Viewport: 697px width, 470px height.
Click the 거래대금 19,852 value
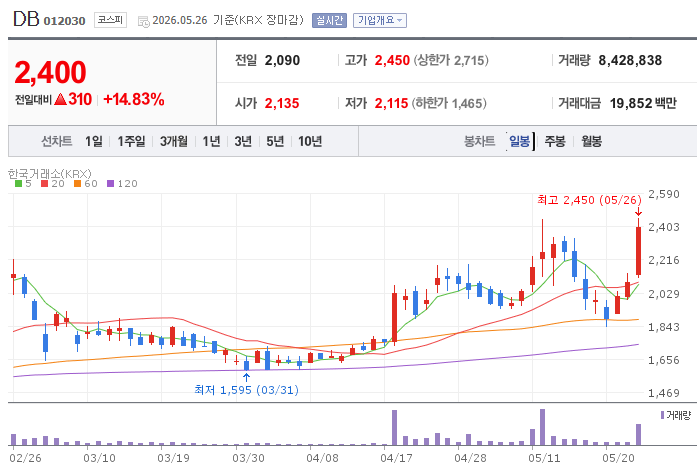[631, 104]
